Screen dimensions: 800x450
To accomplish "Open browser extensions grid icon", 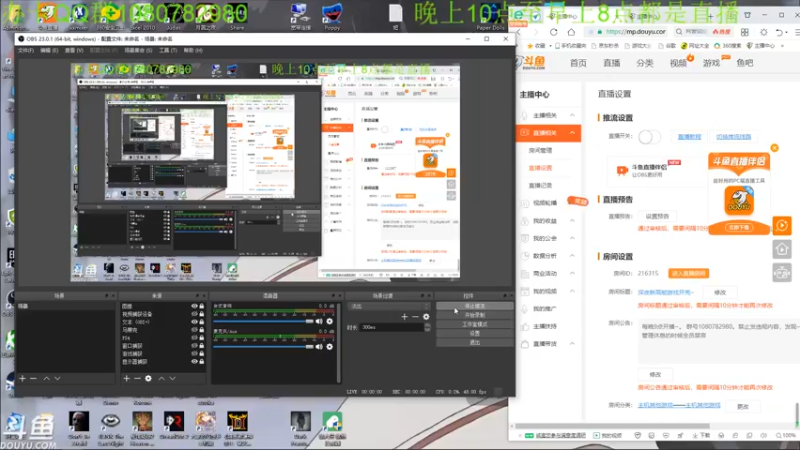I will (745, 32).
